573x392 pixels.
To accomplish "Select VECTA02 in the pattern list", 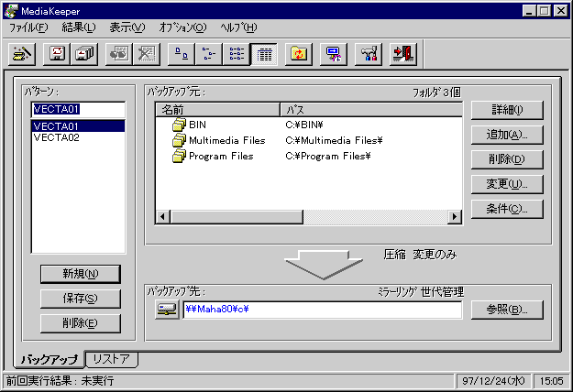I will [78, 137].
